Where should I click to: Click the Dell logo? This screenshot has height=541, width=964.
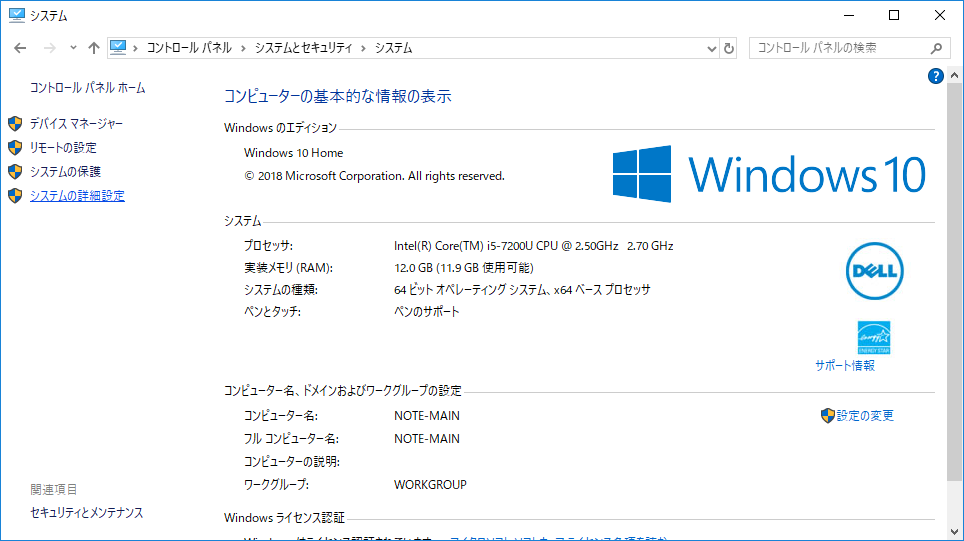(874, 271)
